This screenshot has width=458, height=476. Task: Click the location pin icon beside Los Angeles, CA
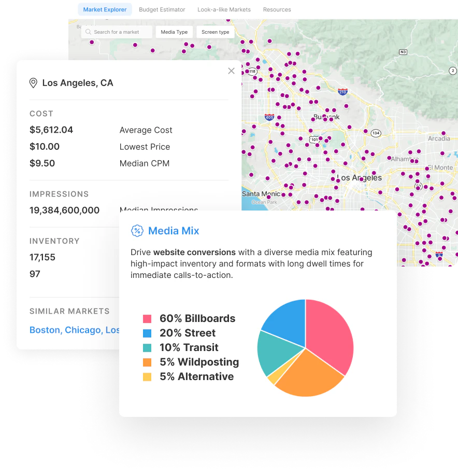coord(33,83)
